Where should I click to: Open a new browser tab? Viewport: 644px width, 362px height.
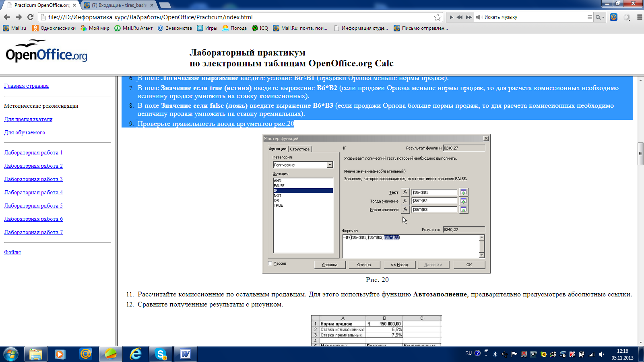click(x=165, y=5)
